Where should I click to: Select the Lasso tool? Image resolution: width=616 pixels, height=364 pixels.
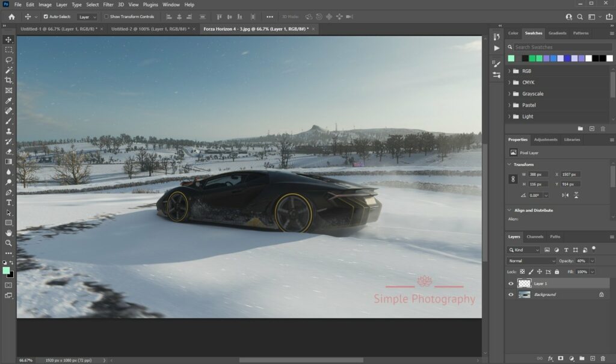pos(8,60)
